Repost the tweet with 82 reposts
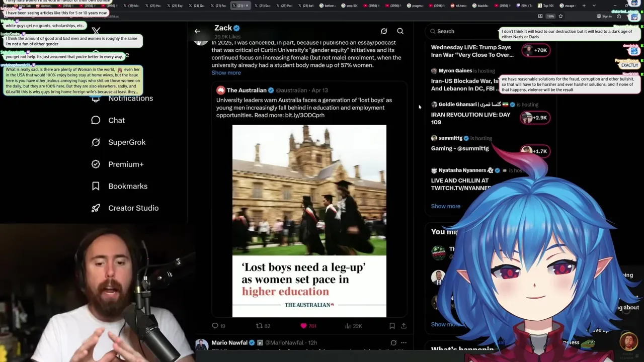644x362 pixels. 263,326
